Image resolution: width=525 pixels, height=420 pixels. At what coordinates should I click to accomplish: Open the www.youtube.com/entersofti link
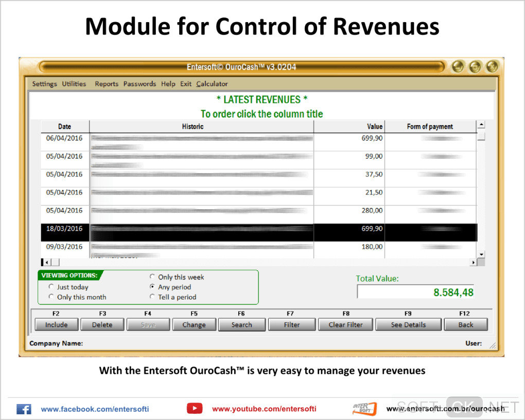[264, 409]
